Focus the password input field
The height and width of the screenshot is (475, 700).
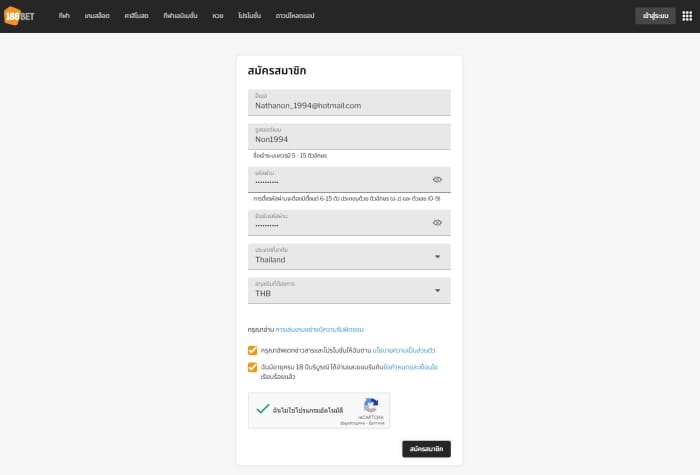pos(349,179)
